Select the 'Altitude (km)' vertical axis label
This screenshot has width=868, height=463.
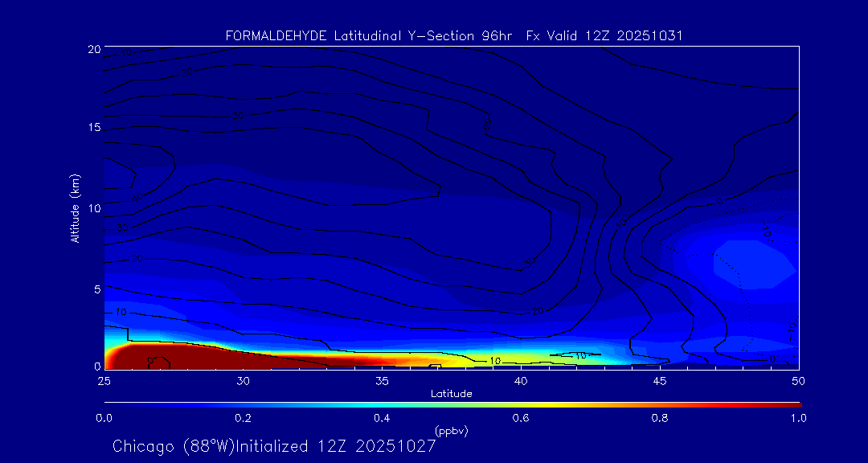click(76, 207)
